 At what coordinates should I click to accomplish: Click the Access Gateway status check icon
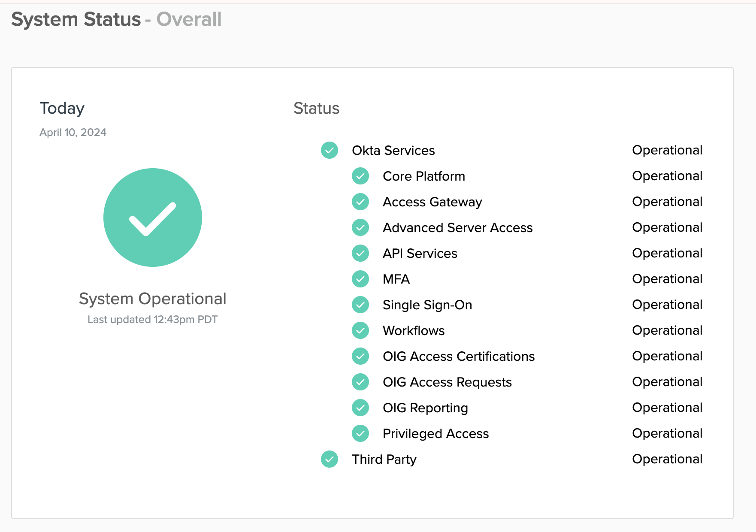pos(360,202)
